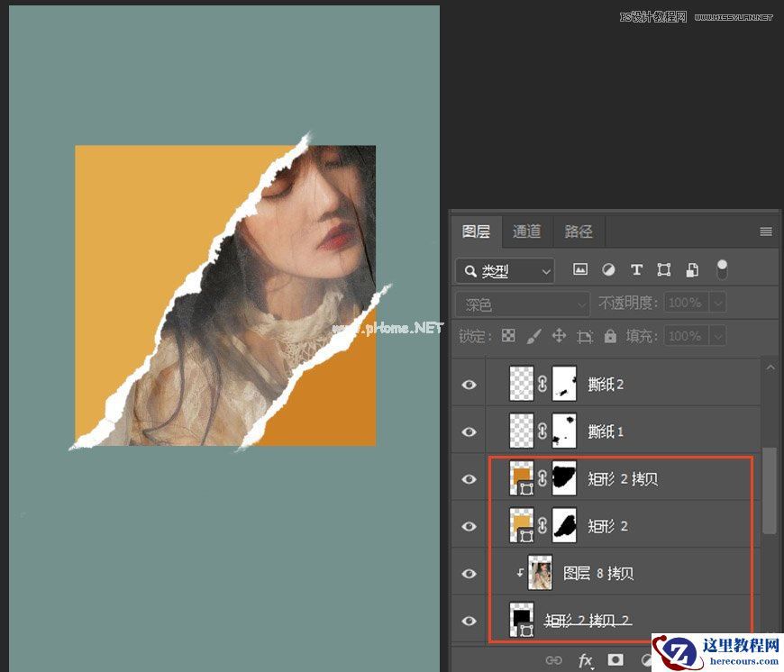
Task: Click the filter for adjustment layers icon
Action: [611, 268]
